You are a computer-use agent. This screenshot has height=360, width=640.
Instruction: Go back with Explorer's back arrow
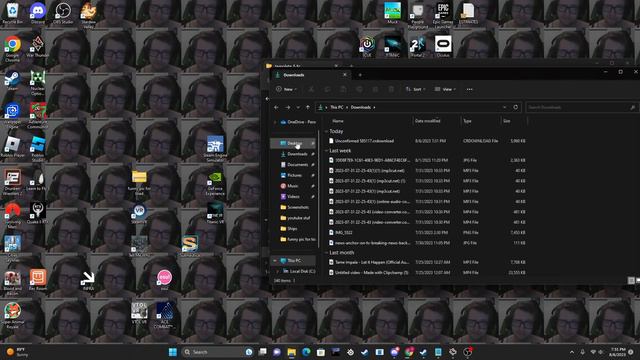(x=276, y=107)
